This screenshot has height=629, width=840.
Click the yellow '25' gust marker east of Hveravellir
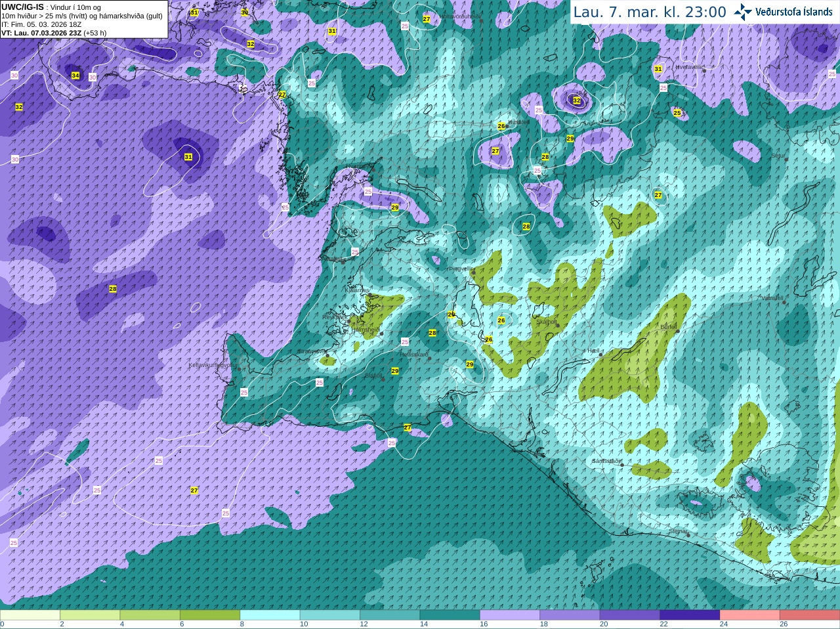point(677,113)
